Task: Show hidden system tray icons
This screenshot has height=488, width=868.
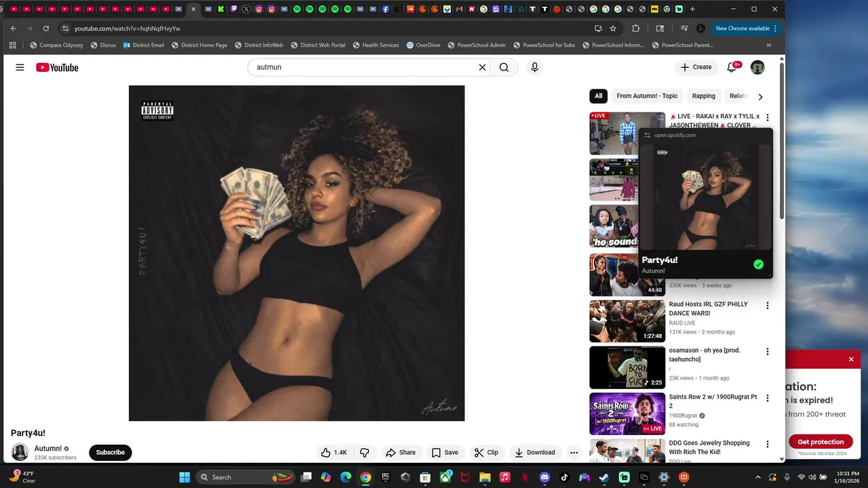Action: pyautogui.click(x=758, y=477)
